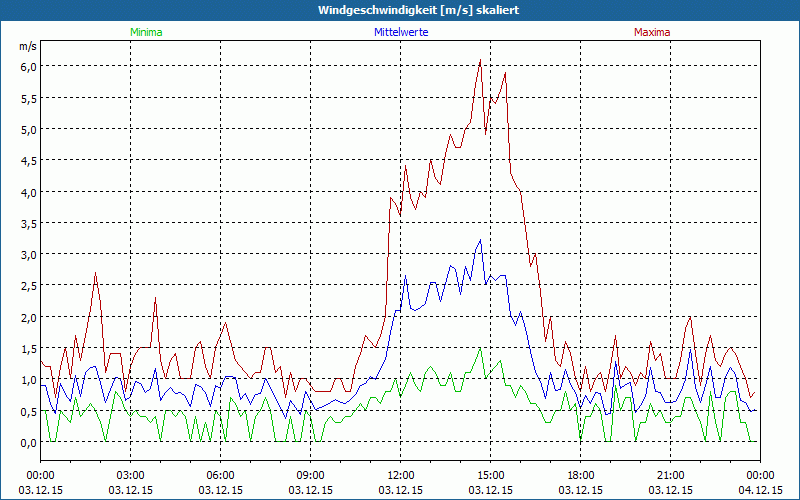
Task: Click the y-axis value '6,0'
Action: point(29,67)
